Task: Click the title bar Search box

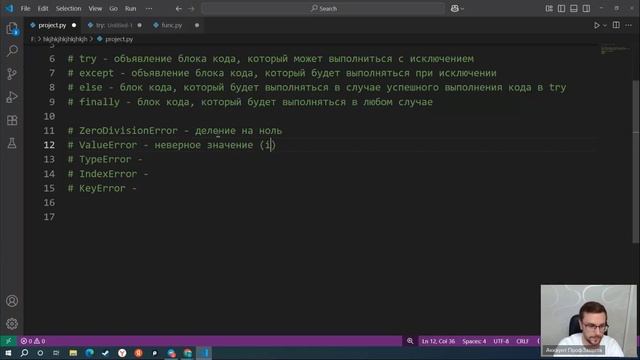Action: click(324, 9)
